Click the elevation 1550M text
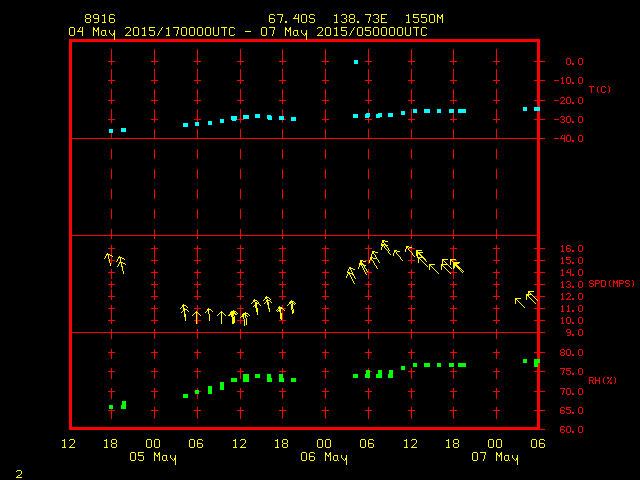 click(x=423, y=19)
